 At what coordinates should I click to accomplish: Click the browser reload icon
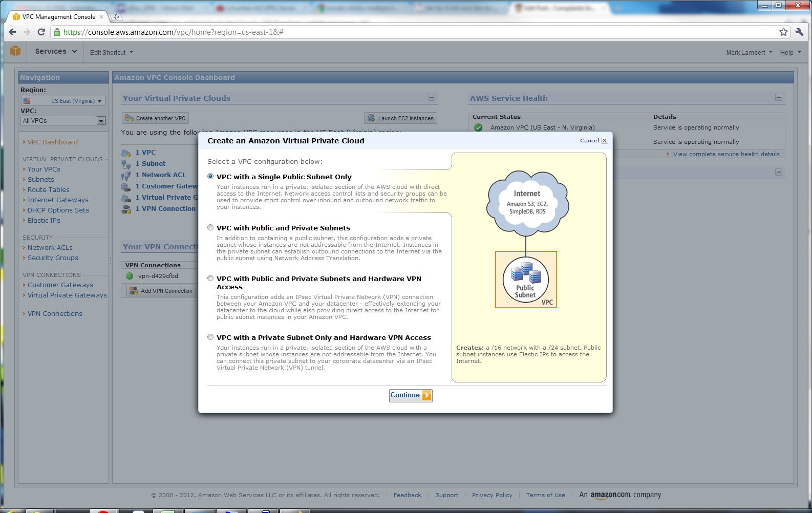tap(41, 32)
